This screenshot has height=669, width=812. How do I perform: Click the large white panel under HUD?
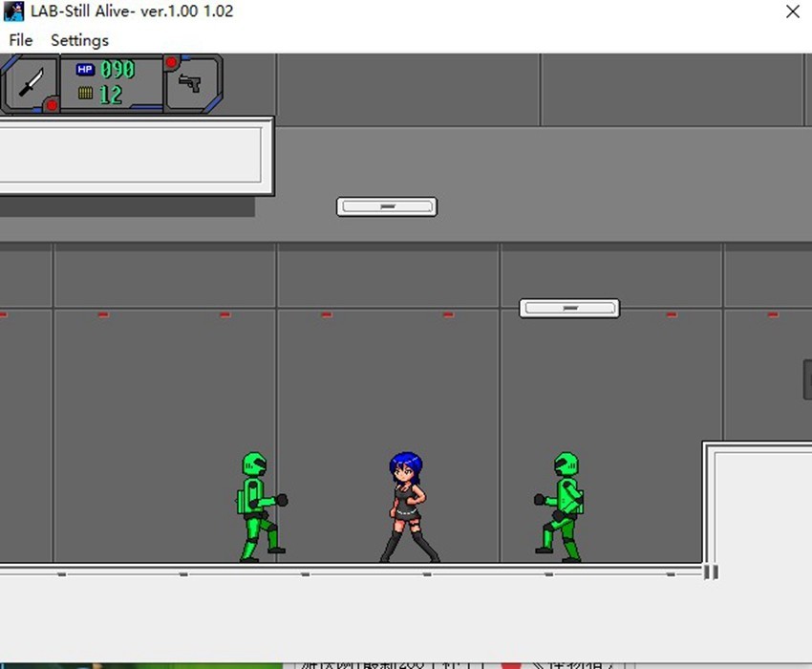[x=132, y=155]
